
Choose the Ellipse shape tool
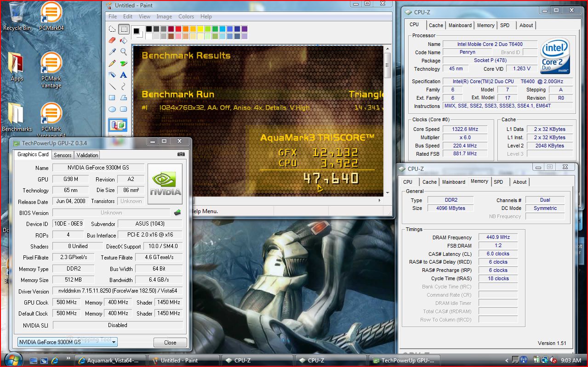pyautogui.click(x=112, y=109)
